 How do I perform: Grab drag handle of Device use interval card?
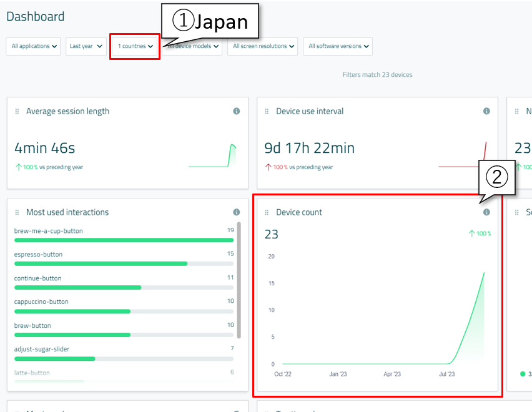[x=267, y=111]
